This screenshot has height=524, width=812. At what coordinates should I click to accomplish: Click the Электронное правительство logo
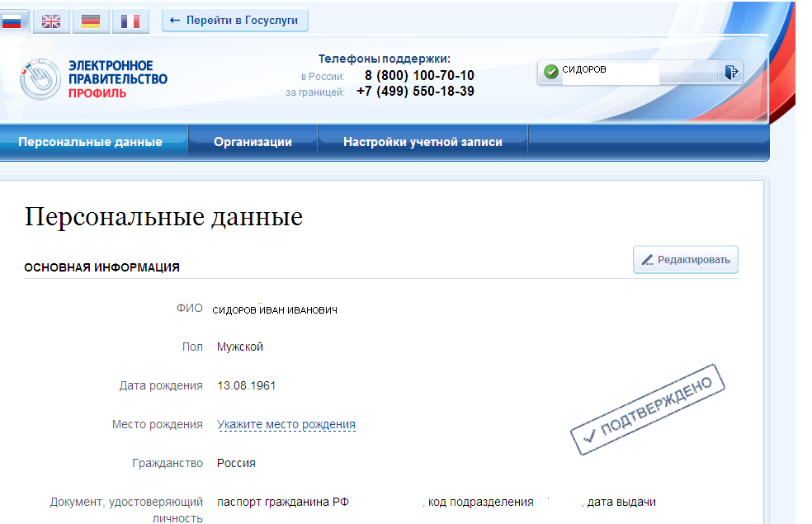(x=93, y=79)
